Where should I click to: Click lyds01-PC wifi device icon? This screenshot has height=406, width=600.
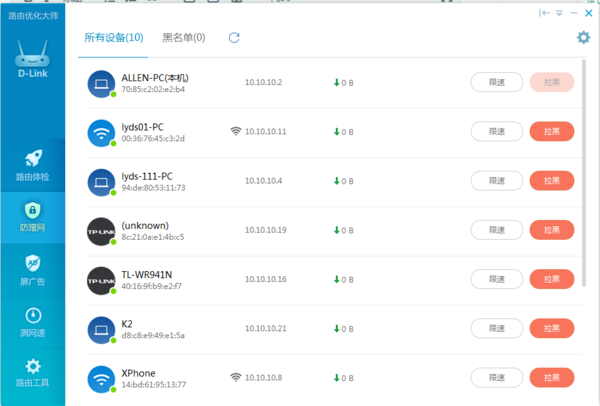pyautogui.click(x=101, y=133)
